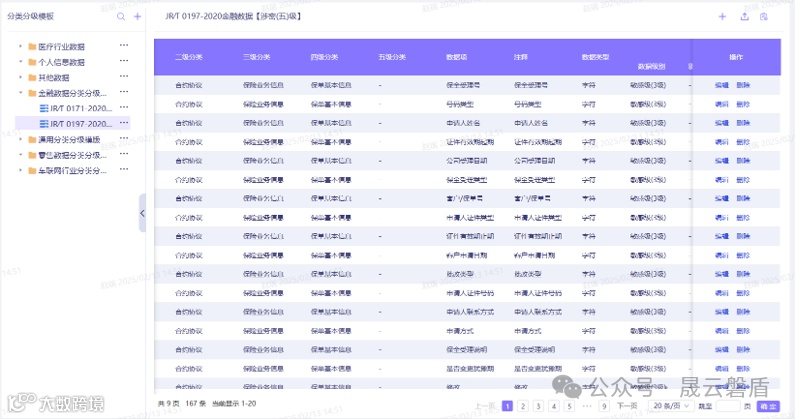Open the more menu for 车联网行业分类分级

pyautogui.click(x=124, y=169)
